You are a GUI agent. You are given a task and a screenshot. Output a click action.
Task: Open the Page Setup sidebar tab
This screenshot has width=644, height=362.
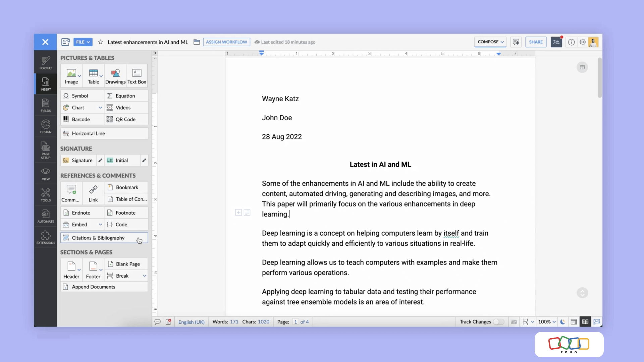[46, 150]
